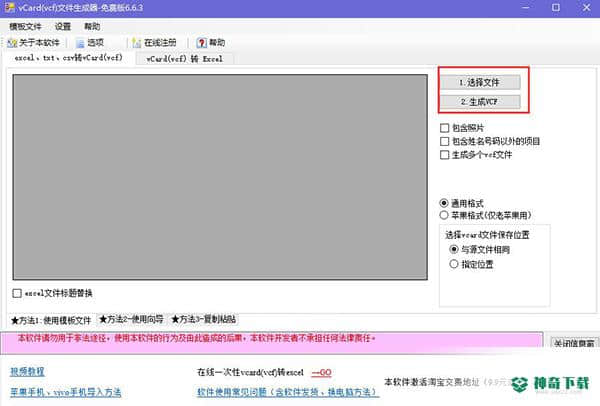The image size is (600, 406).
Task: Enable the 包含照片 checkbox
Action: 444,128
